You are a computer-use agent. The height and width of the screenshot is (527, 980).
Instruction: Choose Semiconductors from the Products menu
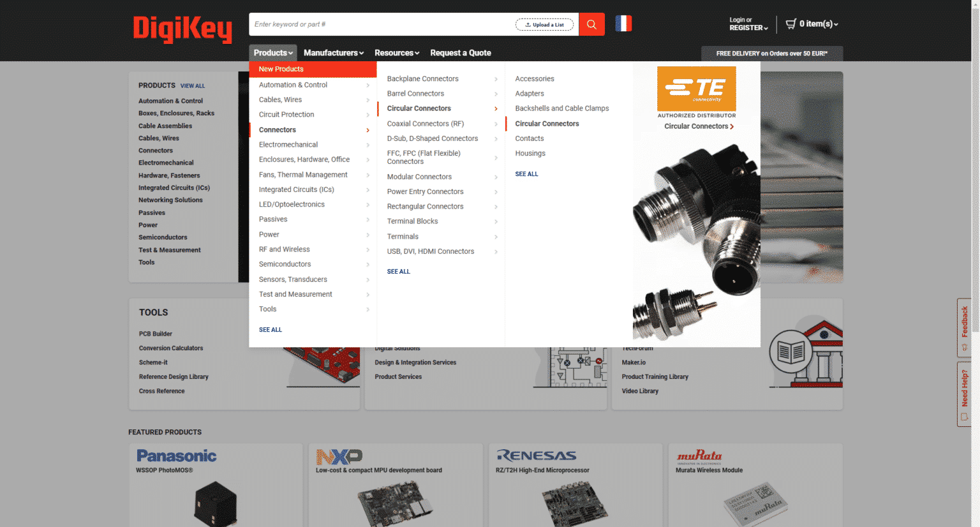285,264
